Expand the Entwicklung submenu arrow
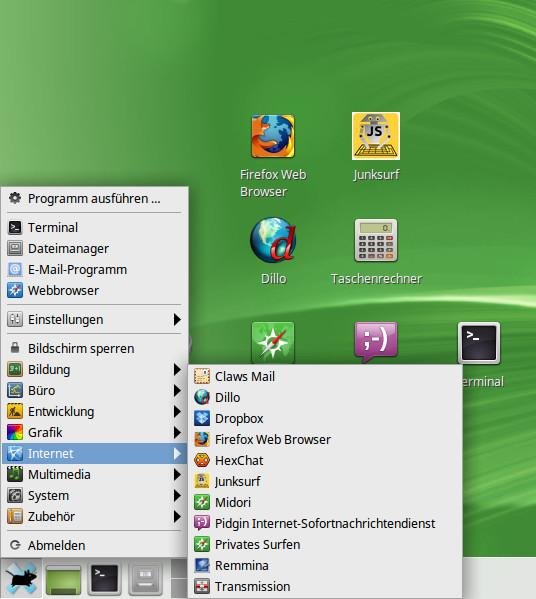The width and height of the screenshot is (536, 599). point(177,411)
